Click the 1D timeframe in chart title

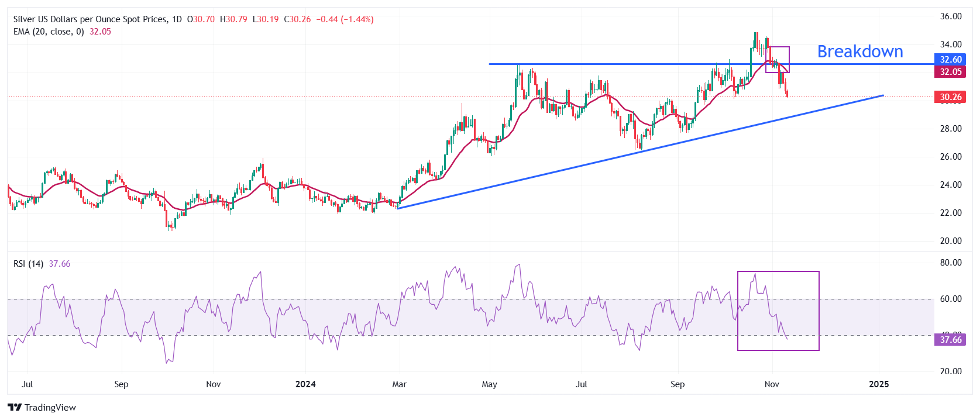177,19
